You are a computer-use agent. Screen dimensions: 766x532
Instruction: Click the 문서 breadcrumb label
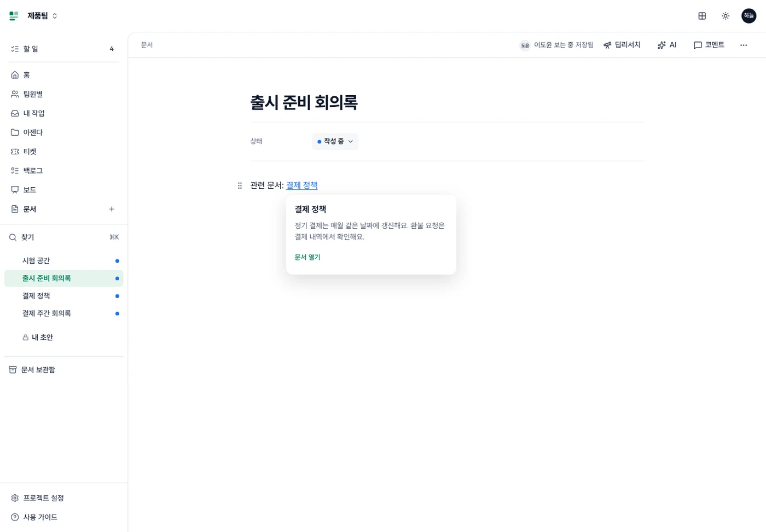click(147, 45)
